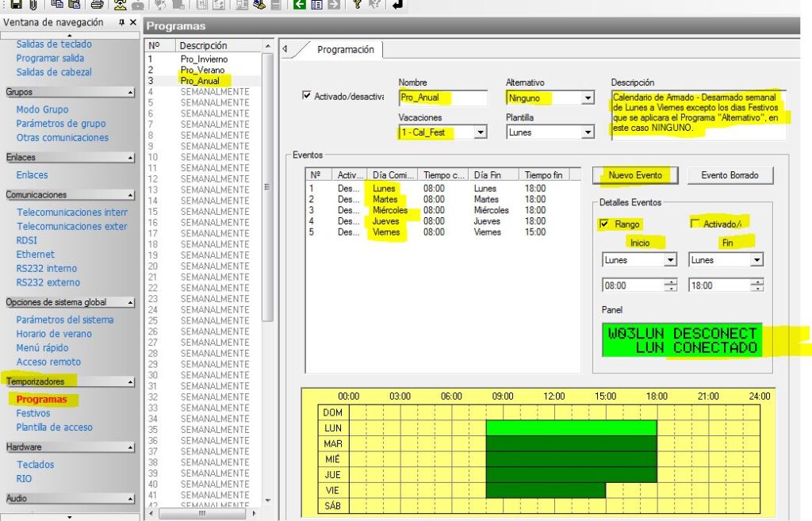Click the Tiempo fin column header
This screenshot has height=521, width=812.
pyautogui.click(x=544, y=175)
